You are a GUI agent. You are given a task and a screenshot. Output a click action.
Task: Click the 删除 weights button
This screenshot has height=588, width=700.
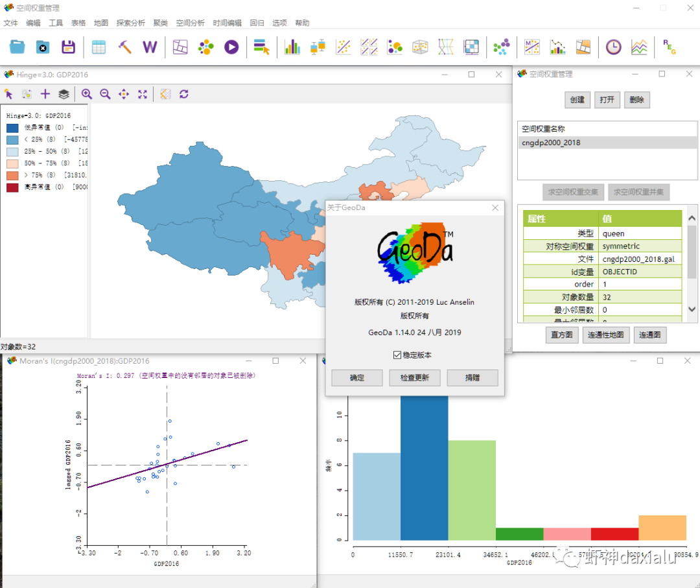[637, 100]
